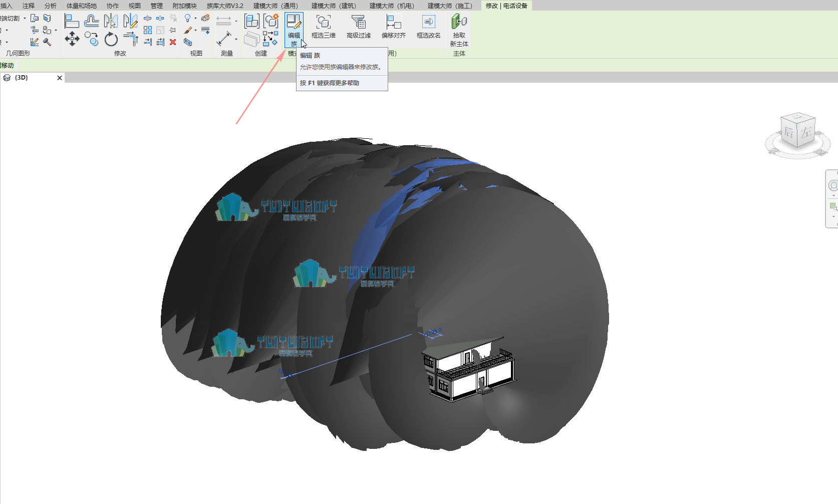Screen dimensions: 838x504
Task: Click the Edit Family (编辑族) button
Action: [x=294, y=30]
